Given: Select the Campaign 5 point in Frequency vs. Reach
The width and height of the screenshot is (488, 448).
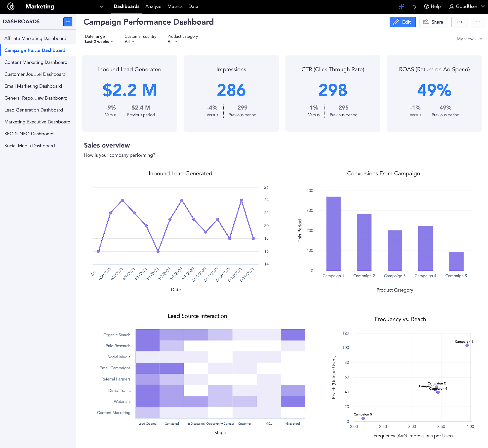Looking at the screenshot, I should (x=363, y=416).
